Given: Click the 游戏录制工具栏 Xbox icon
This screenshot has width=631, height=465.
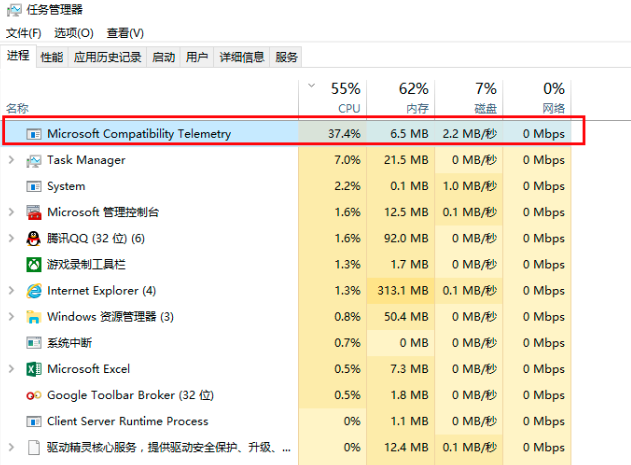Looking at the screenshot, I should (34, 265).
